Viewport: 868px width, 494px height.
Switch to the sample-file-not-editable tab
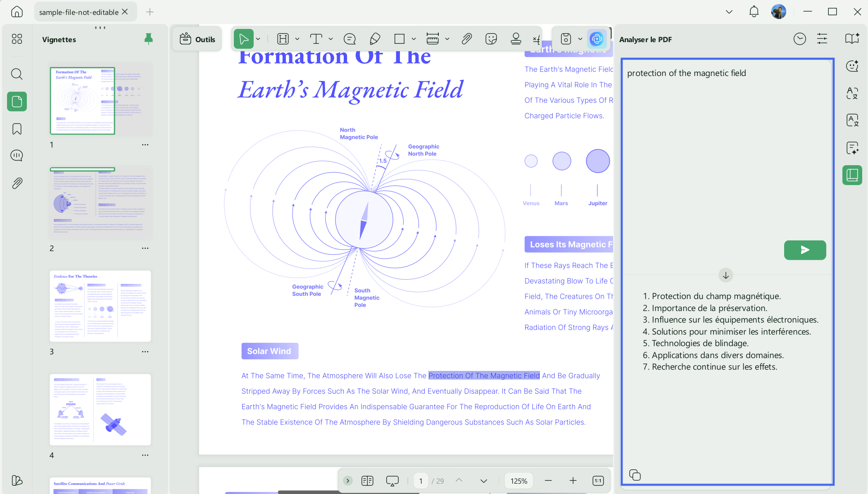point(79,12)
